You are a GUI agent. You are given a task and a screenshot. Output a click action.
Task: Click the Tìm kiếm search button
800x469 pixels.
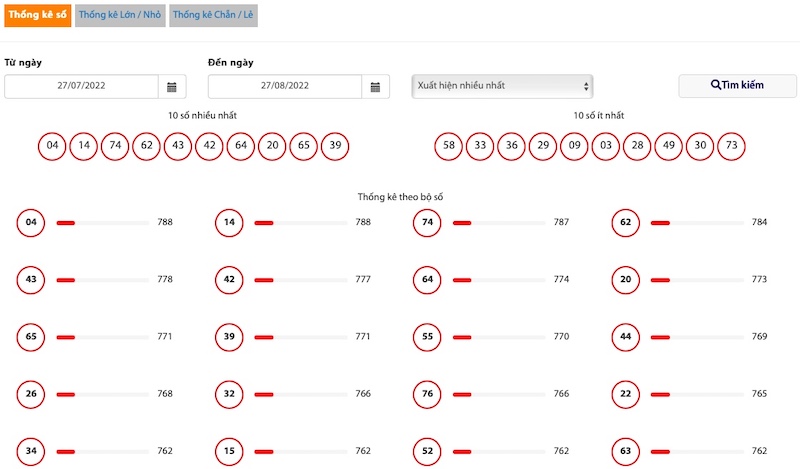[x=737, y=86]
